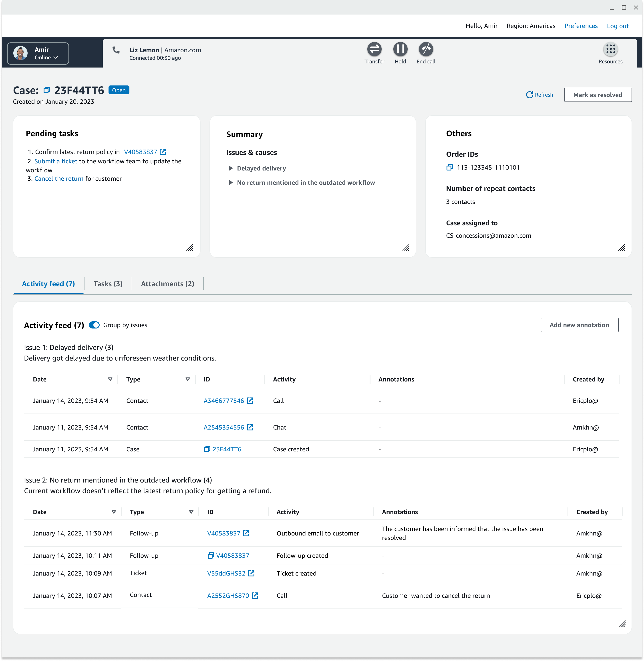Switch to the Tasks (3) tab
Image resolution: width=644 pixels, height=661 pixels.
pyautogui.click(x=108, y=284)
